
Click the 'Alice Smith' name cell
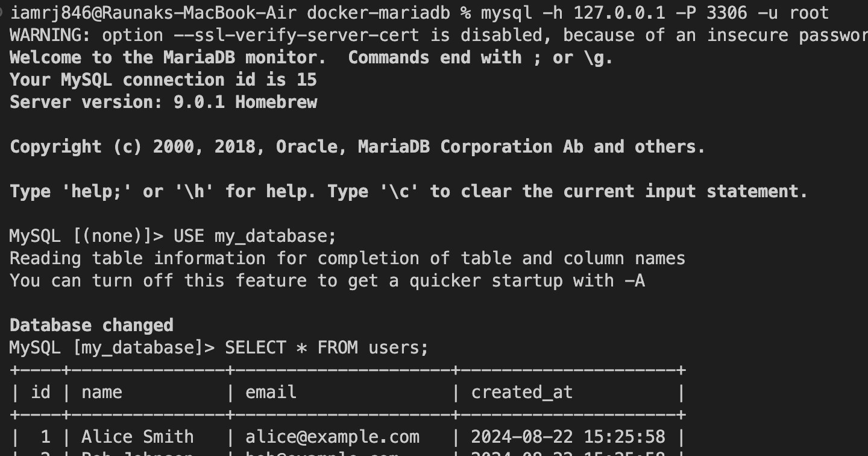click(137, 437)
